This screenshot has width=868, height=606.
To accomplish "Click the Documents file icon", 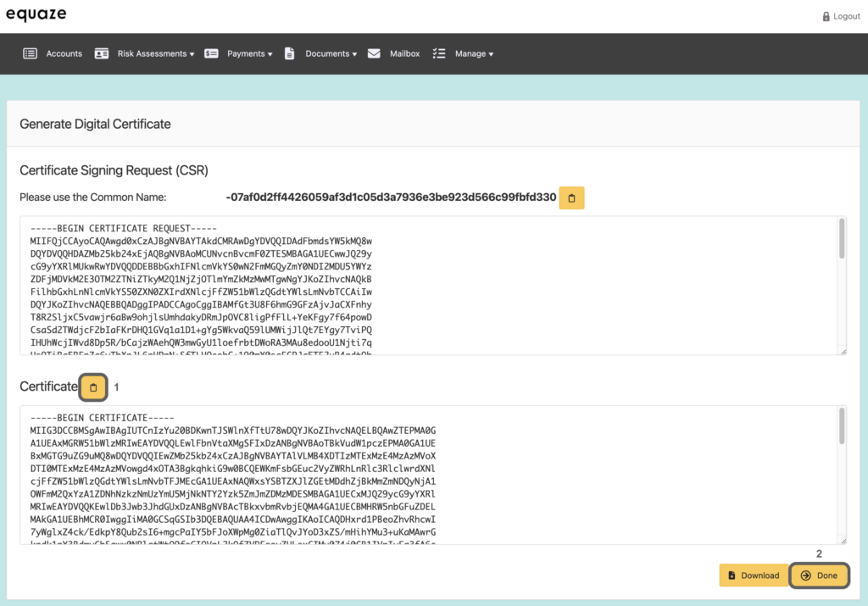I will 289,53.
